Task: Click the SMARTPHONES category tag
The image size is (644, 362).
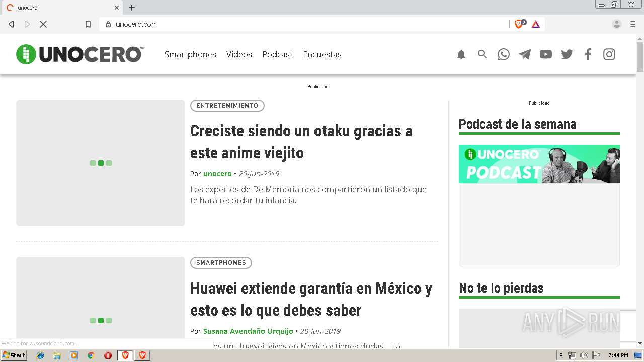Action: click(221, 263)
